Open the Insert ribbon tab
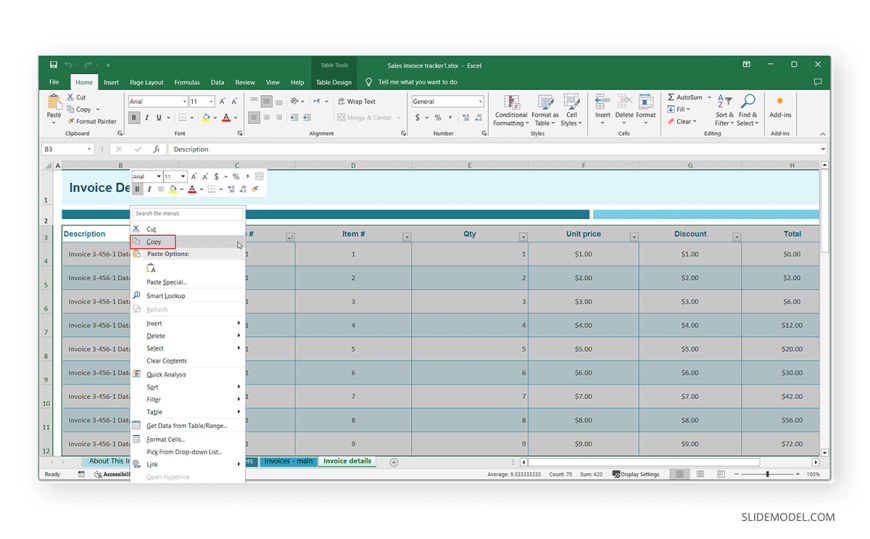870x539 pixels. coord(111,82)
